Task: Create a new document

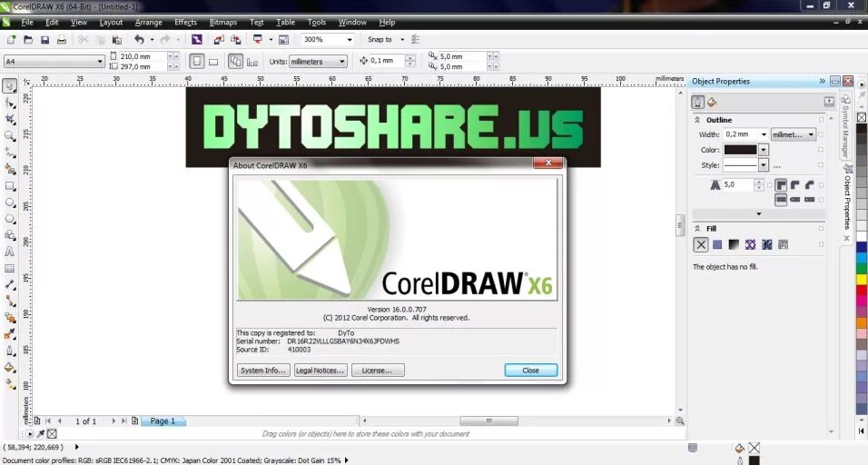Action: [x=11, y=39]
